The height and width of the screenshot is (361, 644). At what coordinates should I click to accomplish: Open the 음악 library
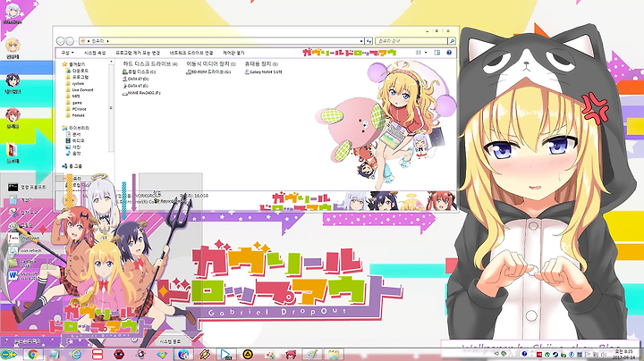click(73, 154)
